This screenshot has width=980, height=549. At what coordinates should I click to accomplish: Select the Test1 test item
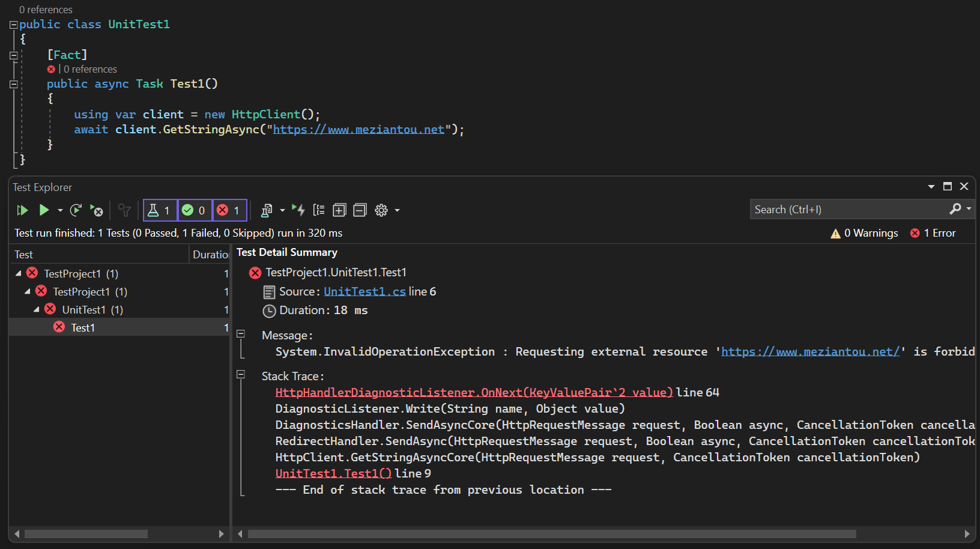pyautogui.click(x=83, y=327)
